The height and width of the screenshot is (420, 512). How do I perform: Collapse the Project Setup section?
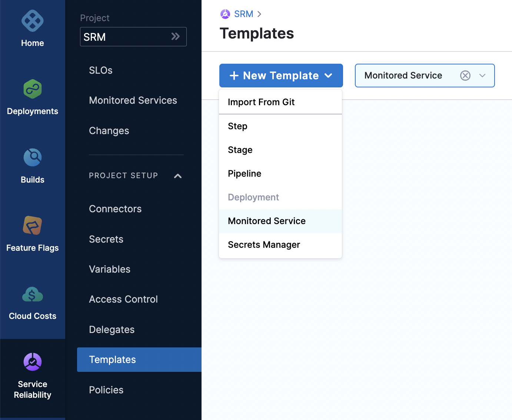pos(178,176)
